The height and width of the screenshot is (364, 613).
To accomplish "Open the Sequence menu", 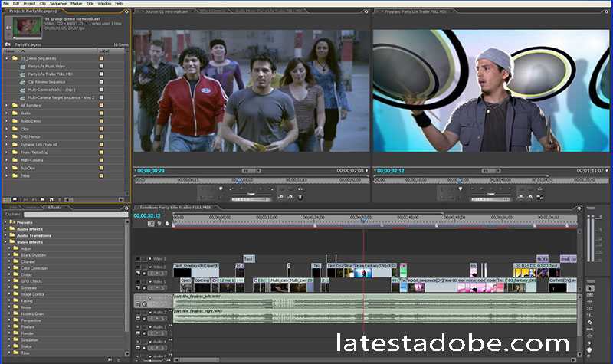I will [58, 4].
